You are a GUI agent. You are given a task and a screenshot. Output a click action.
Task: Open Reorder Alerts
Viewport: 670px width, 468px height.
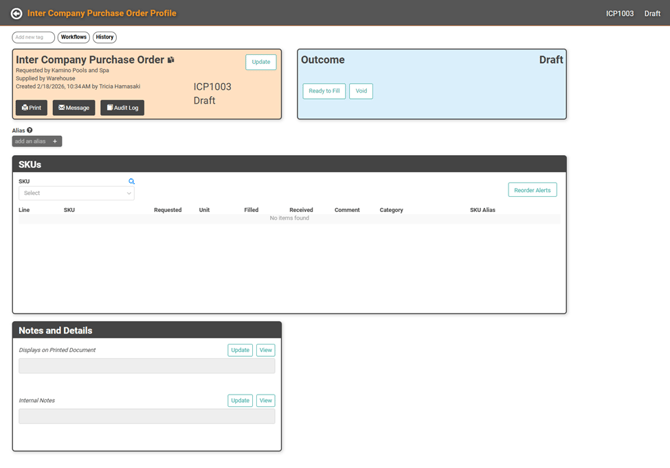pyautogui.click(x=532, y=190)
